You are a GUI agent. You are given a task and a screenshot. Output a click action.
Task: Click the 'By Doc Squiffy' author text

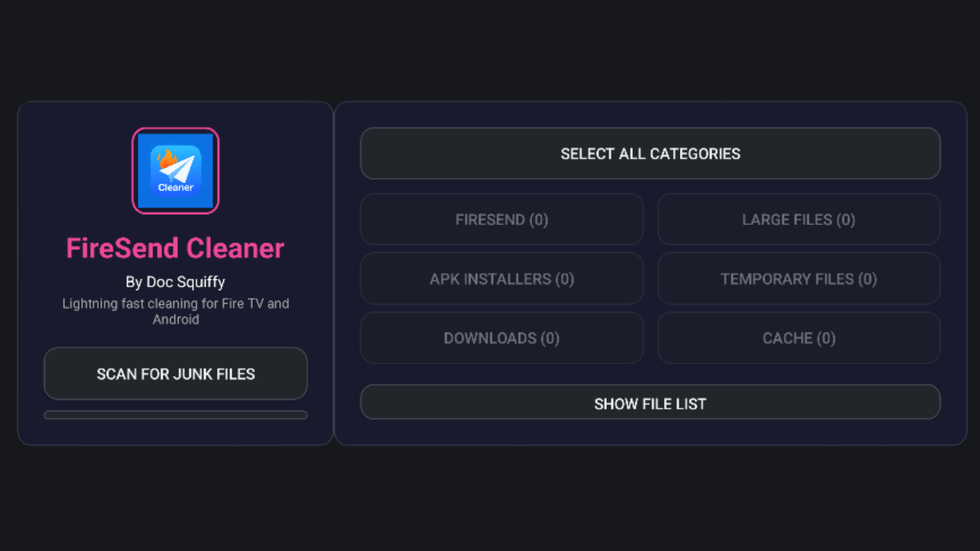(x=176, y=282)
